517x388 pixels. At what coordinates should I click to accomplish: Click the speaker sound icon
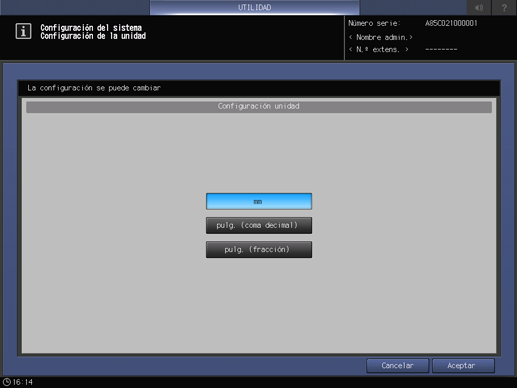[x=479, y=7]
